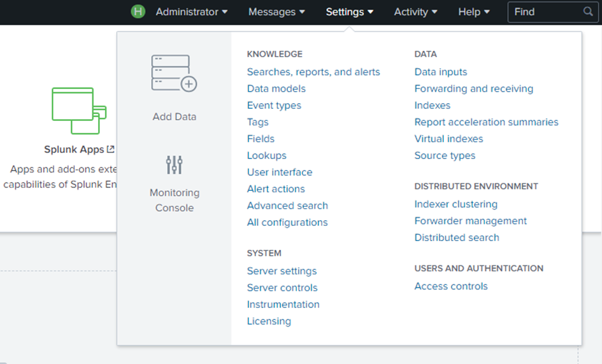Click the green H user avatar
This screenshot has height=364, width=602.
(x=138, y=12)
